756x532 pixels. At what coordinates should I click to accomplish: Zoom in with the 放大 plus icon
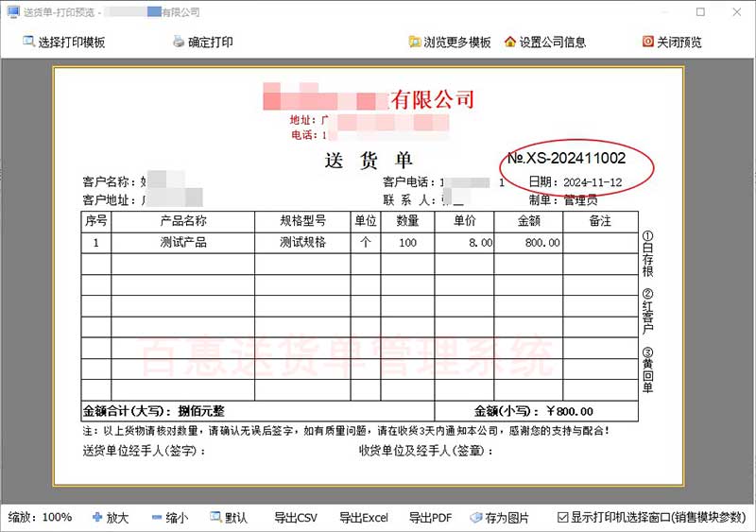(x=97, y=518)
